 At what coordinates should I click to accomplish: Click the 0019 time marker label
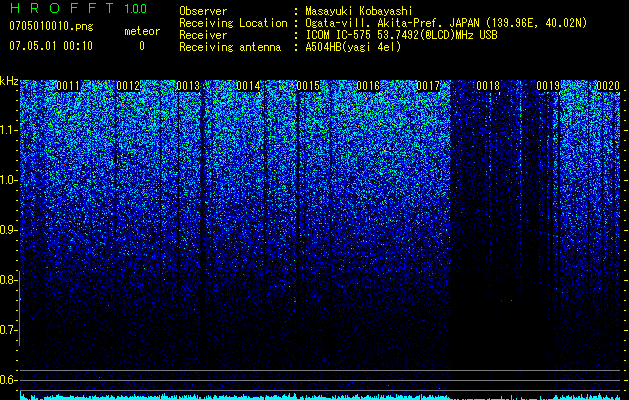[x=548, y=86]
